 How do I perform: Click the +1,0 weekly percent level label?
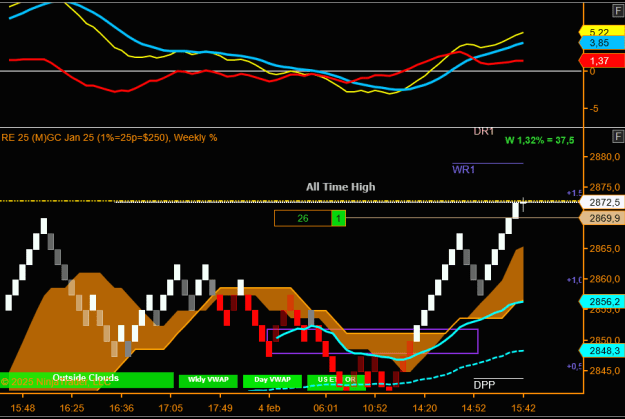(574, 280)
